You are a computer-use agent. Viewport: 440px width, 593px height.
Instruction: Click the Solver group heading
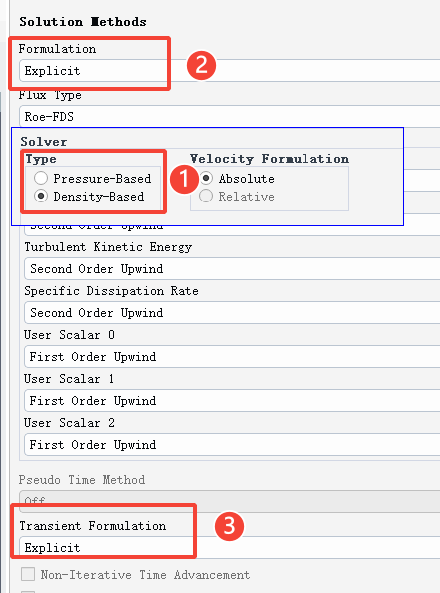[x=44, y=141]
